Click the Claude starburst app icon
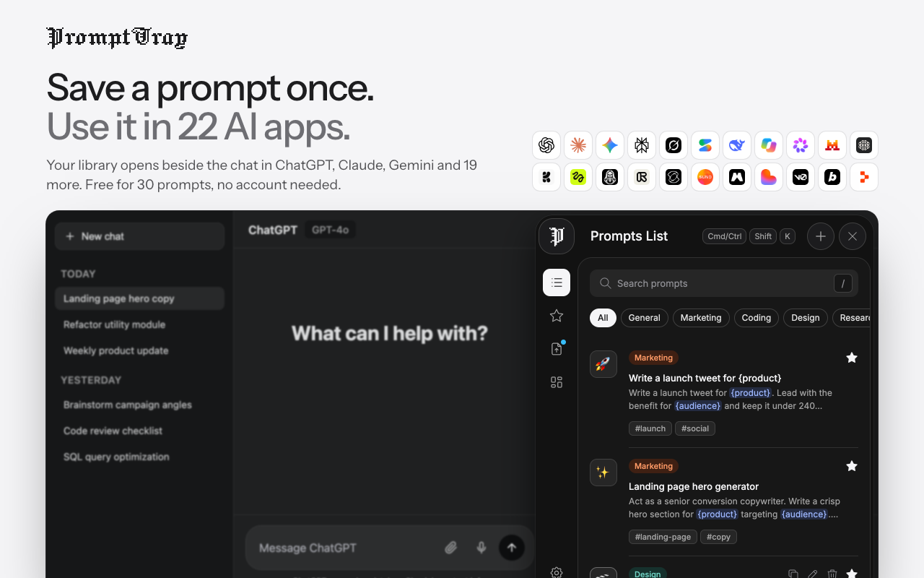The image size is (924, 578). (x=578, y=145)
